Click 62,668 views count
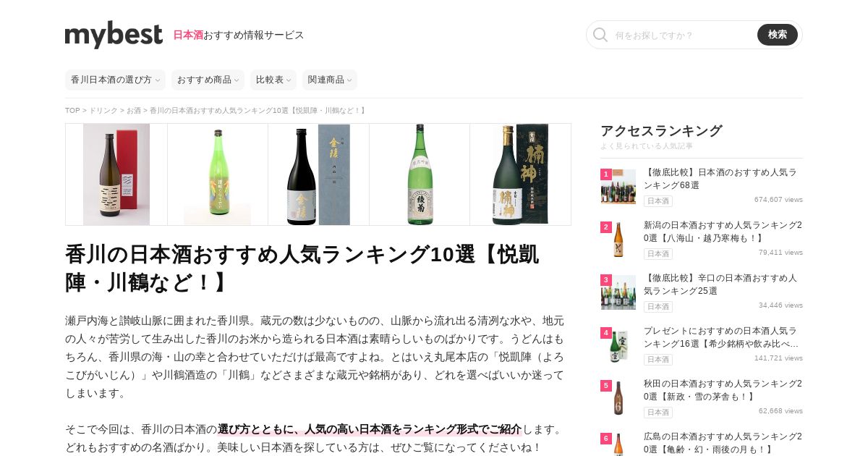Screen dimensions: 868x456 [780, 411]
